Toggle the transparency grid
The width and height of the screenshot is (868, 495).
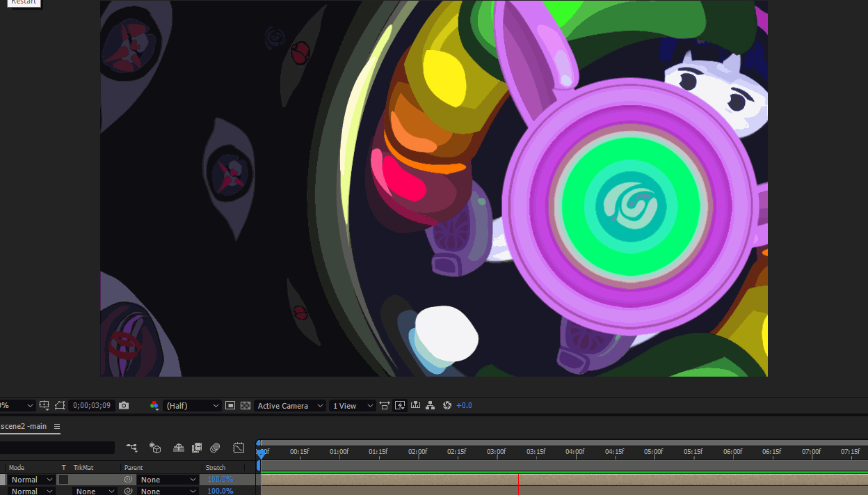[x=246, y=405]
